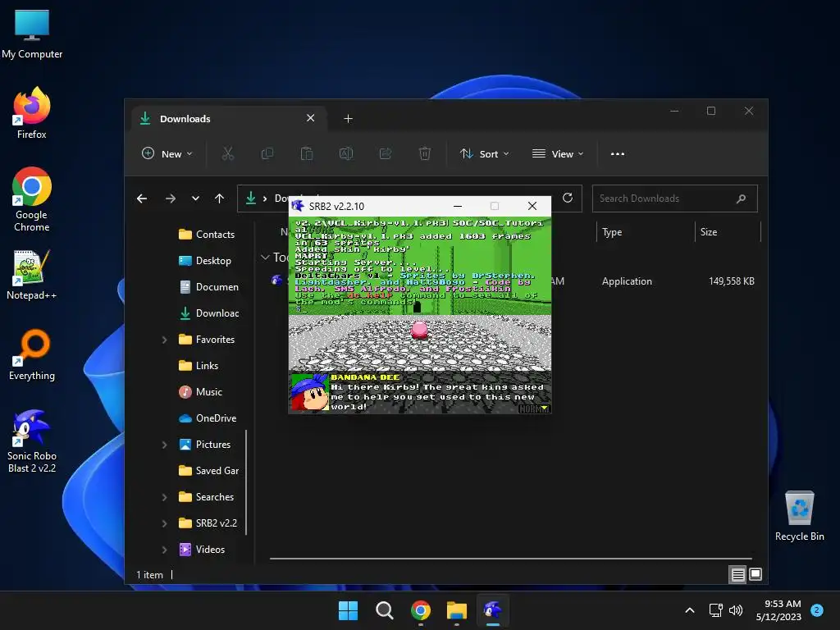
Task: Click the Delete trash icon in Explorer toolbar
Action: (425, 153)
